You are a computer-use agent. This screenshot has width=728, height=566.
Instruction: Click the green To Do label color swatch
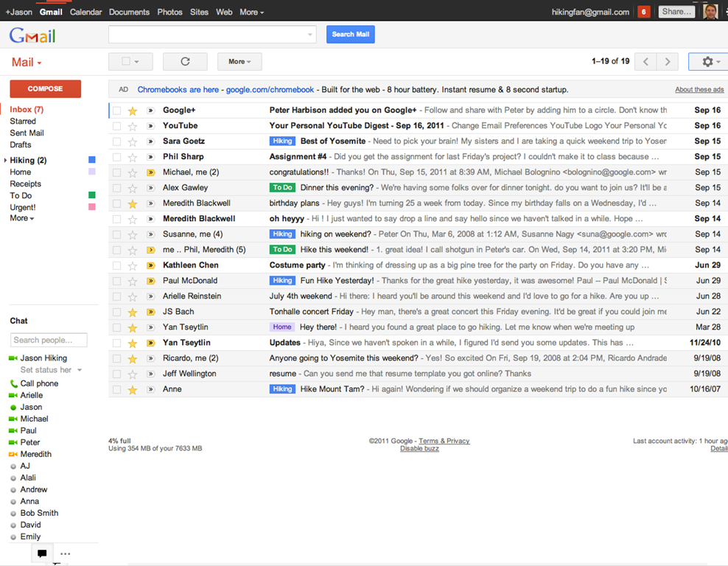pos(92,195)
